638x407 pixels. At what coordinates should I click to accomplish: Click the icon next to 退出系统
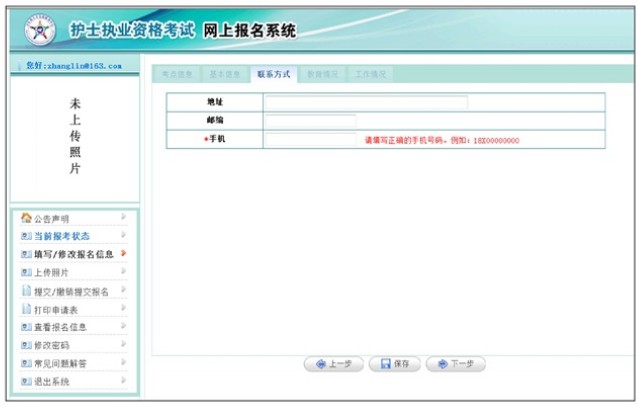coord(26,382)
